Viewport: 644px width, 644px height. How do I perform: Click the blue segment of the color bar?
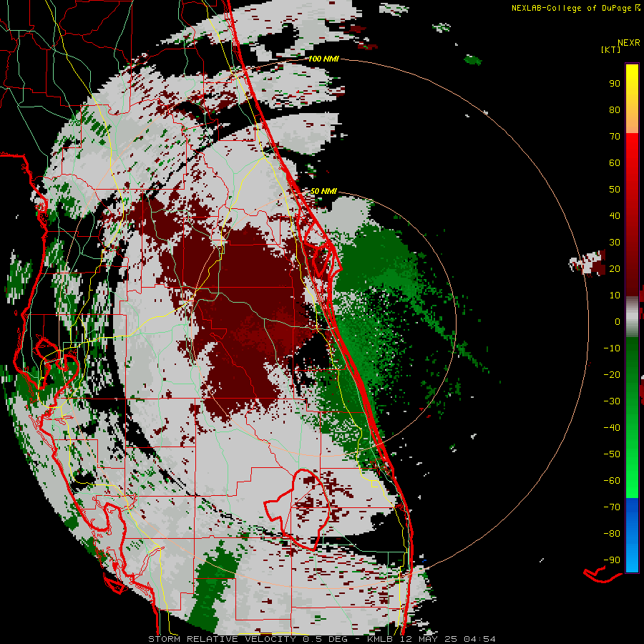(632, 535)
